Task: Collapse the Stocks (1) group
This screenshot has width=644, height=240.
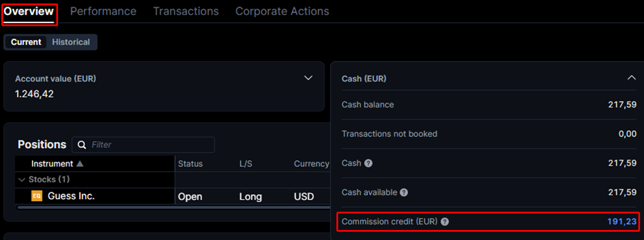Action: coord(22,179)
